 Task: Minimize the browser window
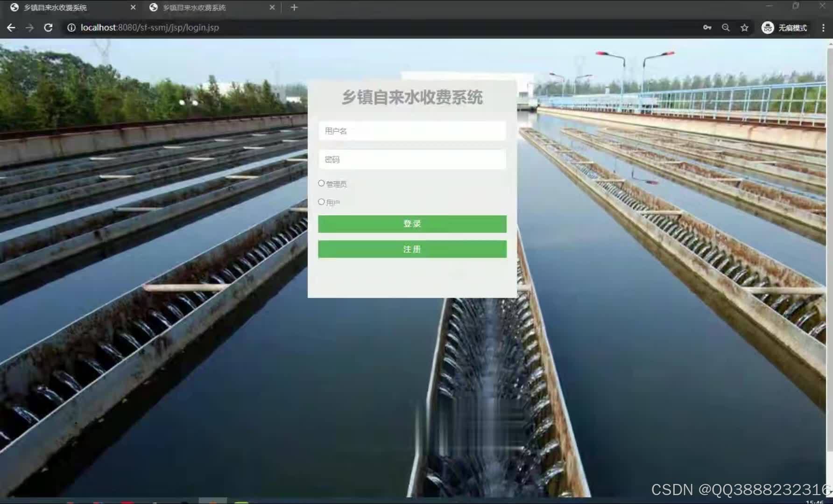769,6
